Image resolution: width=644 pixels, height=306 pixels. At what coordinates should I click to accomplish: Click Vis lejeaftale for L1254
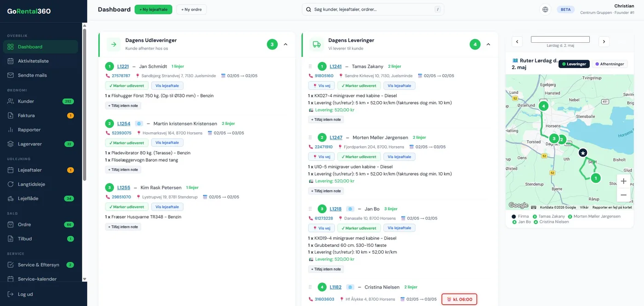click(x=167, y=143)
